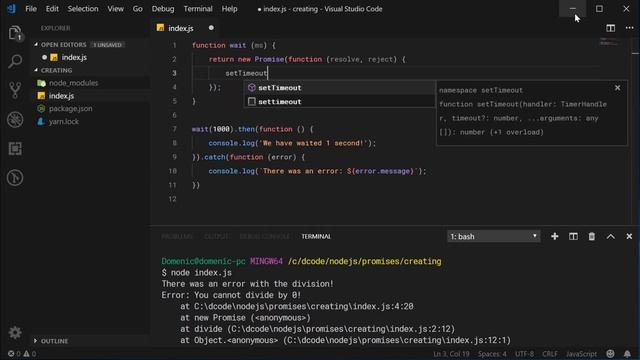Image resolution: width=640 pixels, height=360 pixels.
Task: Click line number 7 in the gutter
Action: point(174,129)
